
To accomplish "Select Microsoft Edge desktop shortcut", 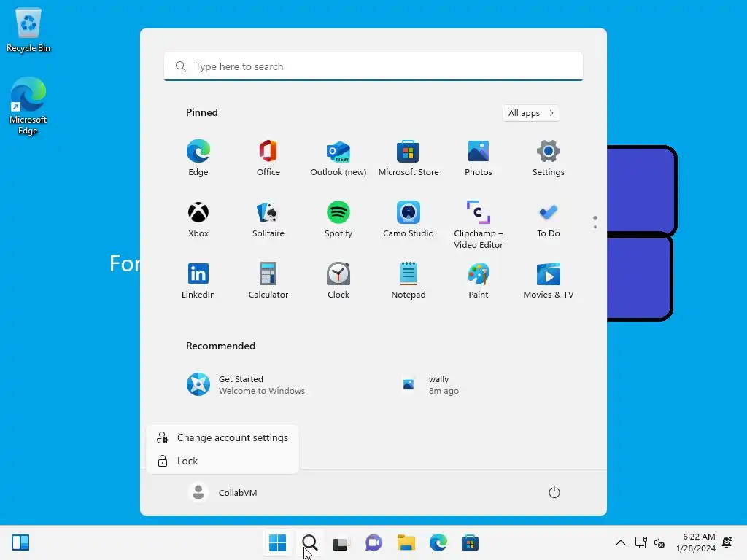I will tap(28, 106).
